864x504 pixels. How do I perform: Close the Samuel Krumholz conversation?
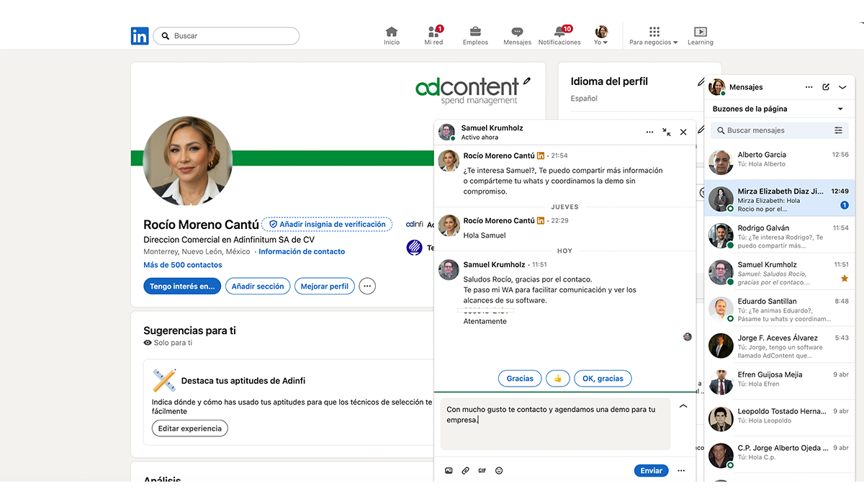(683, 132)
